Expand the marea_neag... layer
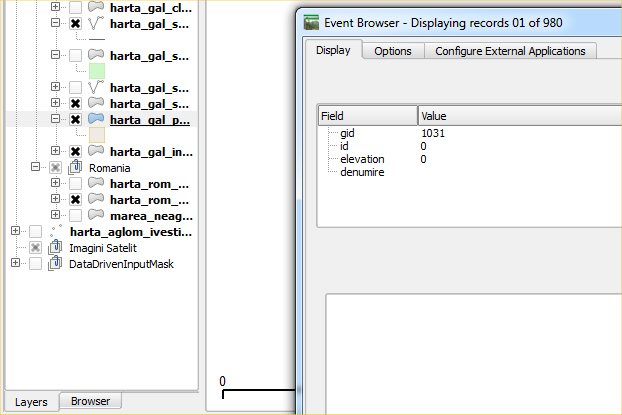The width and height of the screenshot is (622, 415). (x=56, y=215)
